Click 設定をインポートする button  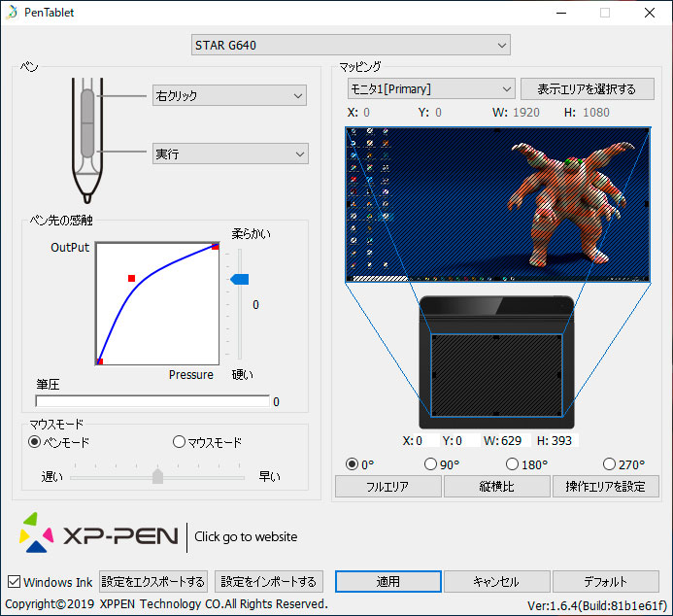(x=269, y=582)
